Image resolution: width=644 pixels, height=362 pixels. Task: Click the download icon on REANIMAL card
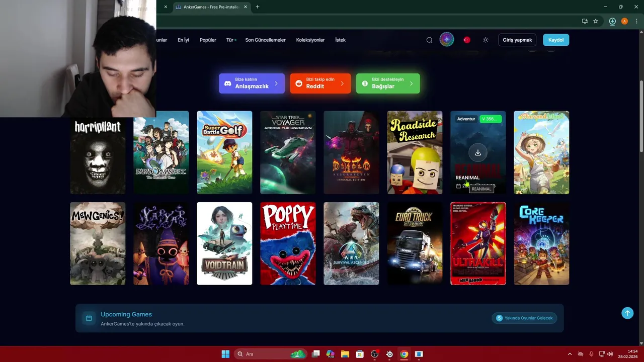point(478,152)
